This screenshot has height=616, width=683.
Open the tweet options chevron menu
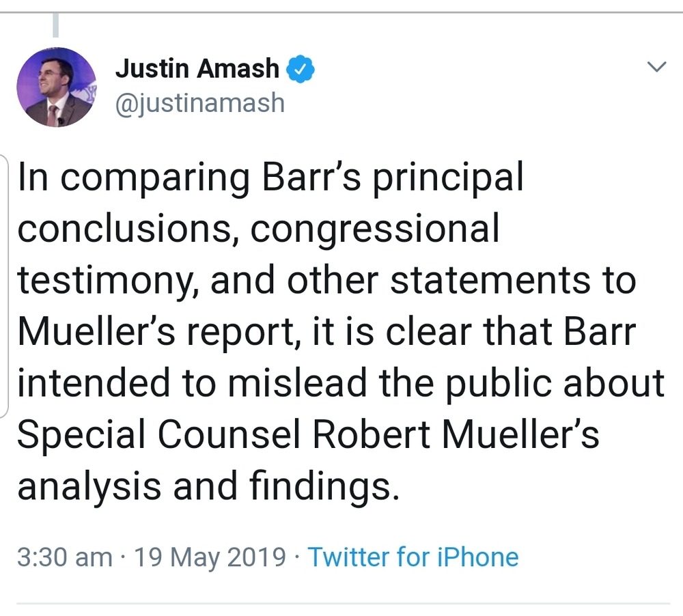(656, 67)
